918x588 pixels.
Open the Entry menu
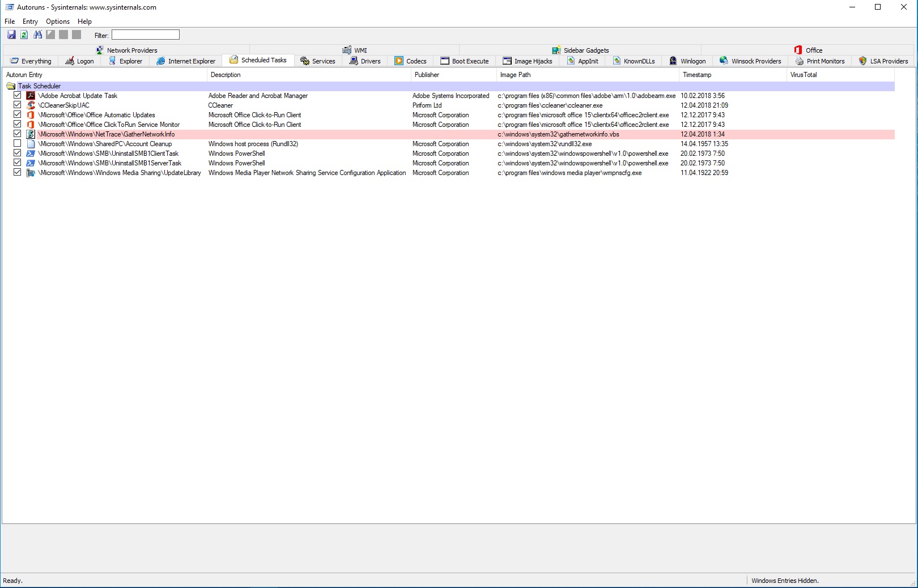[31, 22]
